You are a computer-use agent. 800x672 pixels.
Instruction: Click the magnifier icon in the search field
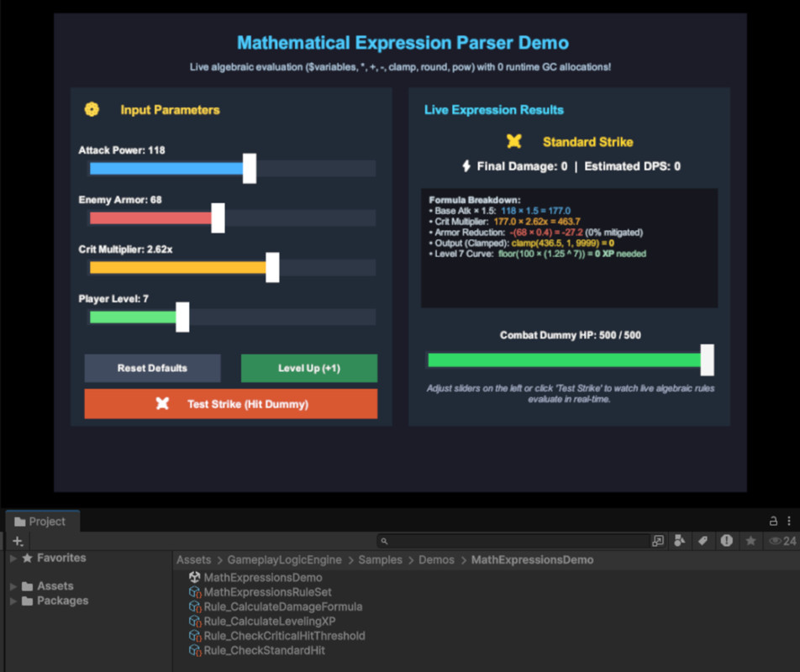point(384,541)
